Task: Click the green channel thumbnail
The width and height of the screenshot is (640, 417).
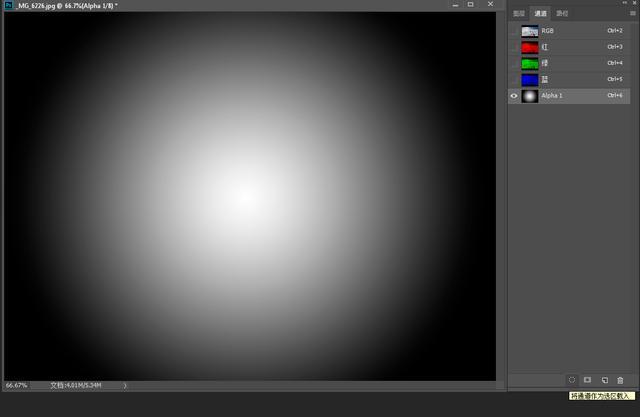Action: click(x=530, y=64)
